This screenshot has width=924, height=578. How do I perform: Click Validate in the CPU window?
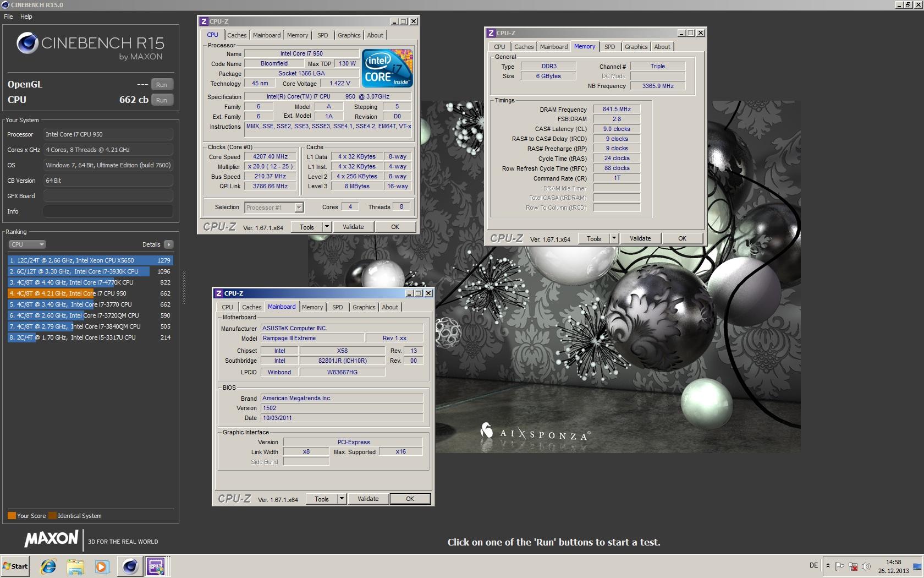pos(353,227)
